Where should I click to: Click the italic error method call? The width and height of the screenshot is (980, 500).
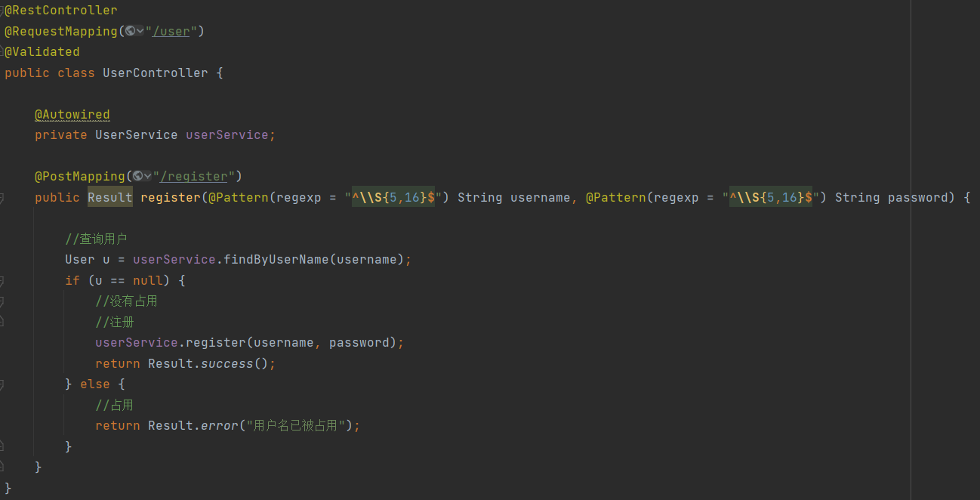click(x=220, y=426)
